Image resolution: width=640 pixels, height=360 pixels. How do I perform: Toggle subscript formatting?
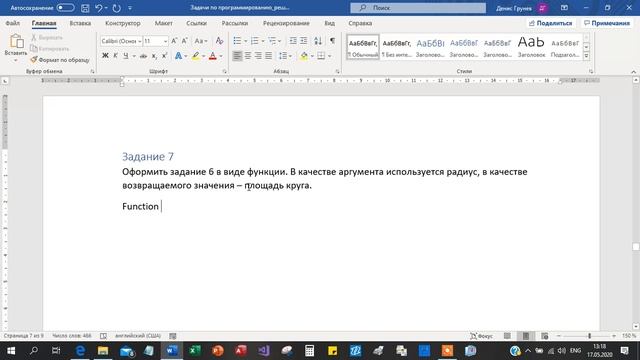pos(154,56)
